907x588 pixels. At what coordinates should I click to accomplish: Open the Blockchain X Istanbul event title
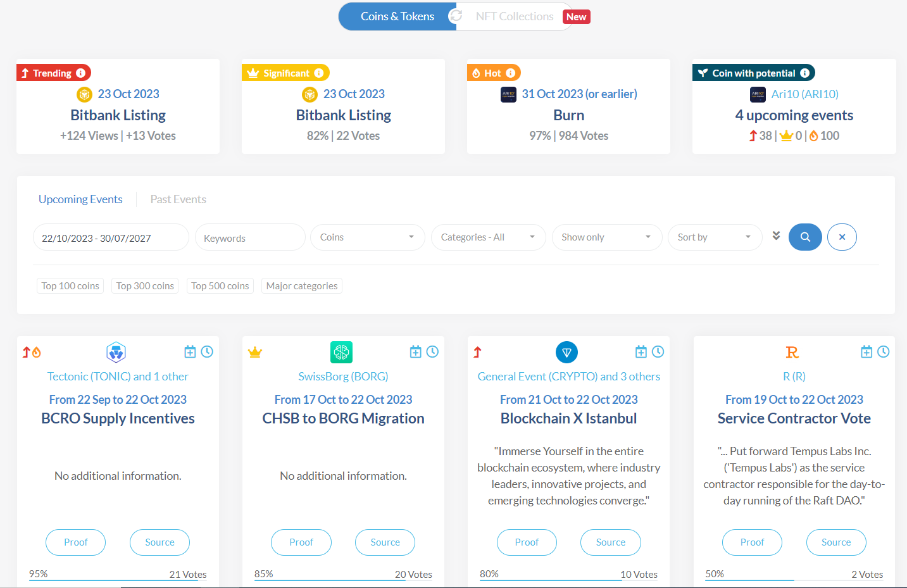tap(569, 418)
